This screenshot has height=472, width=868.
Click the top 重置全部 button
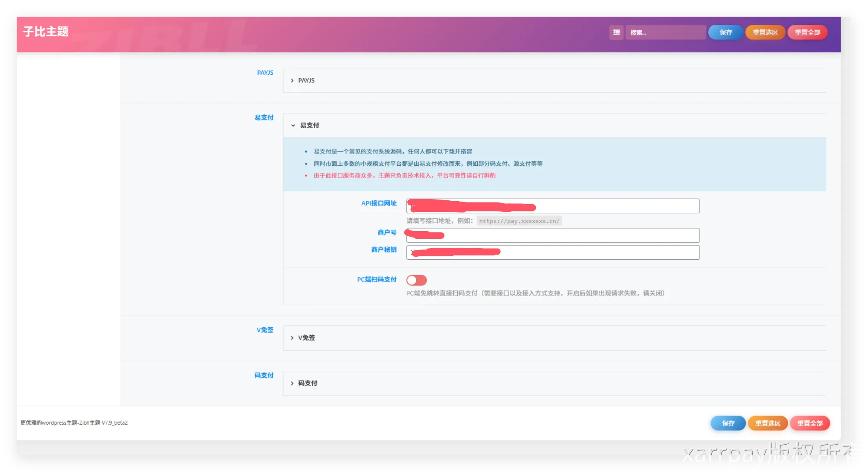[807, 32]
